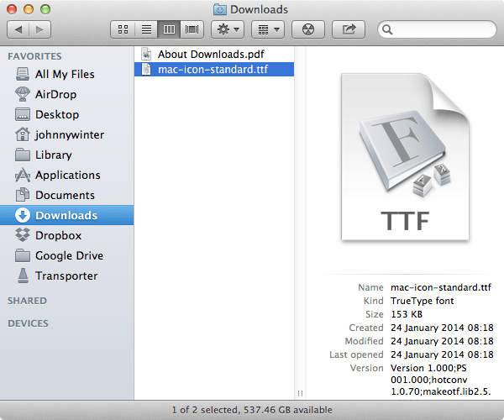This screenshot has width=504, height=420.
Task: Open johnnywinter home folder
Action: 66,134
